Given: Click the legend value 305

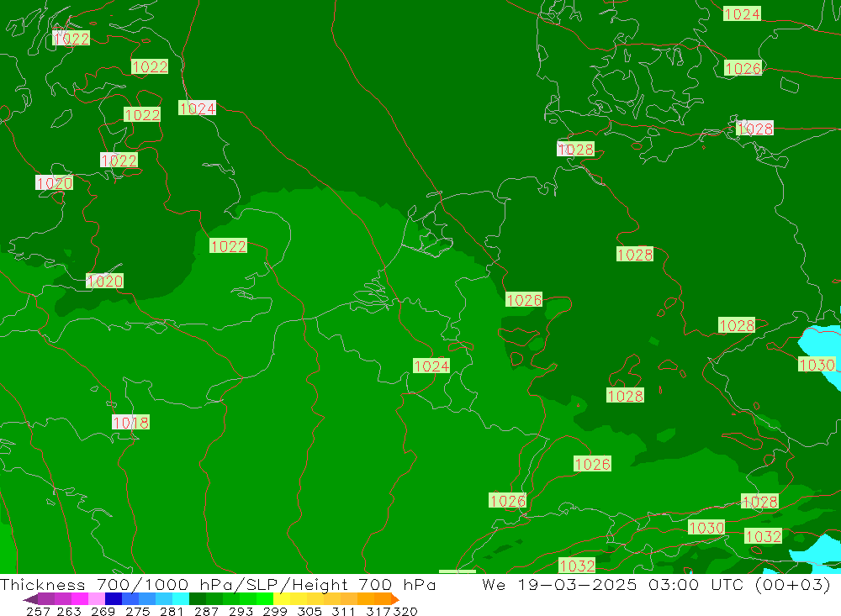Looking at the screenshot, I should [x=309, y=611].
